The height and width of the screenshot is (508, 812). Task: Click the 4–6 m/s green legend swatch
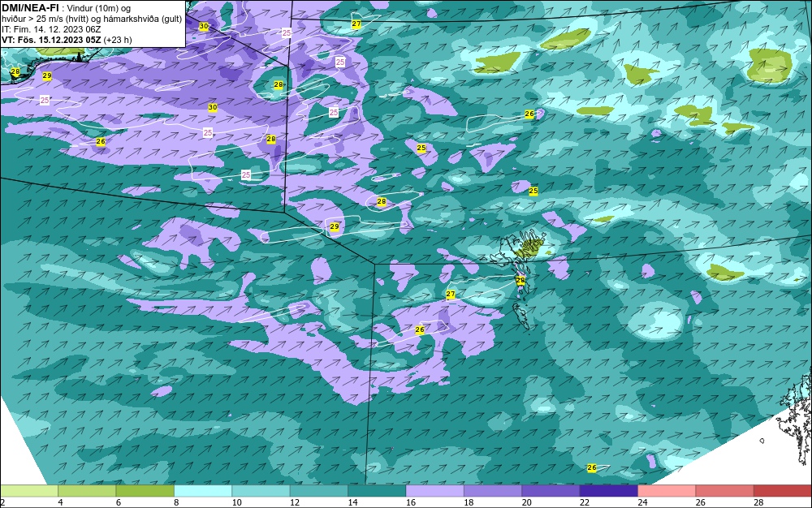point(87,491)
